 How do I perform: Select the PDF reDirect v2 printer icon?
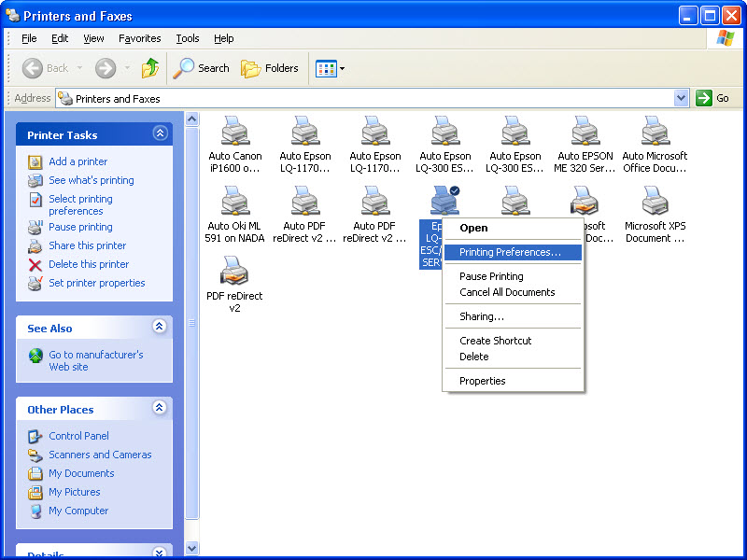pyautogui.click(x=234, y=271)
